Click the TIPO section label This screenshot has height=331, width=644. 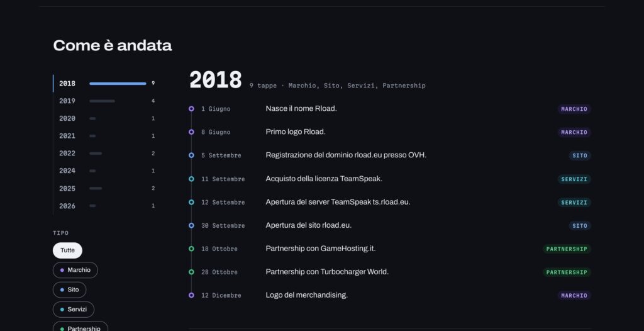pos(61,233)
